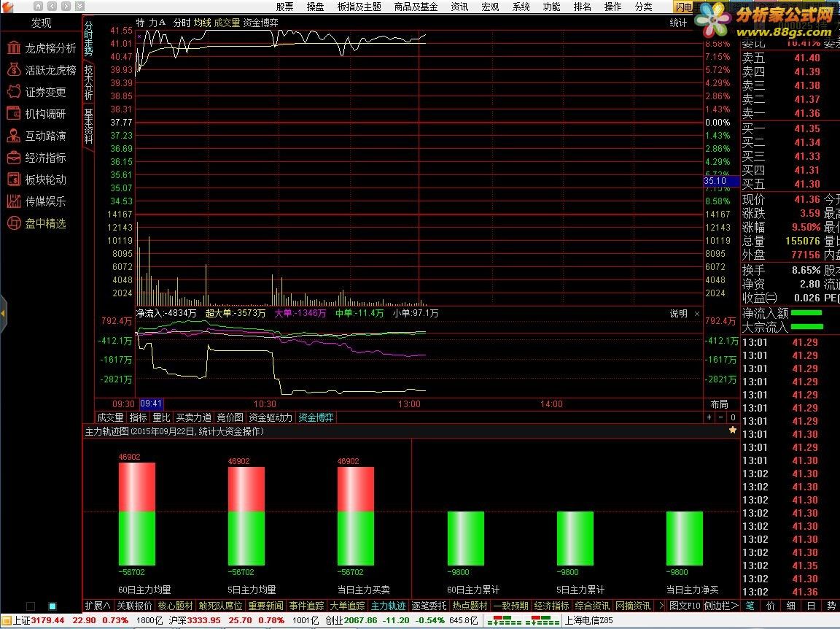Click 说明 in the fund flow panel
Screen dimensions: 840x629
tap(679, 314)
